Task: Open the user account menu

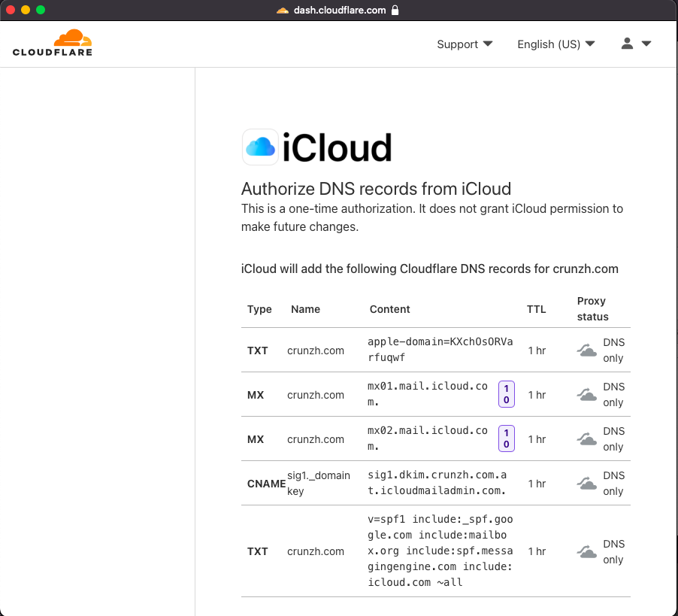Action: click(x=636, y=44)
